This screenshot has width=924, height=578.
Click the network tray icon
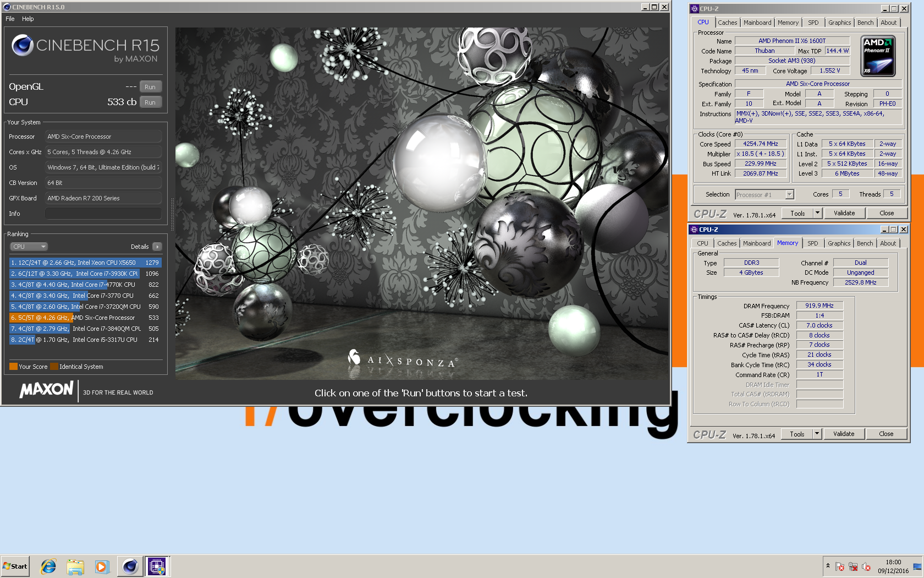pyautogui.click(x=853, y=566)
